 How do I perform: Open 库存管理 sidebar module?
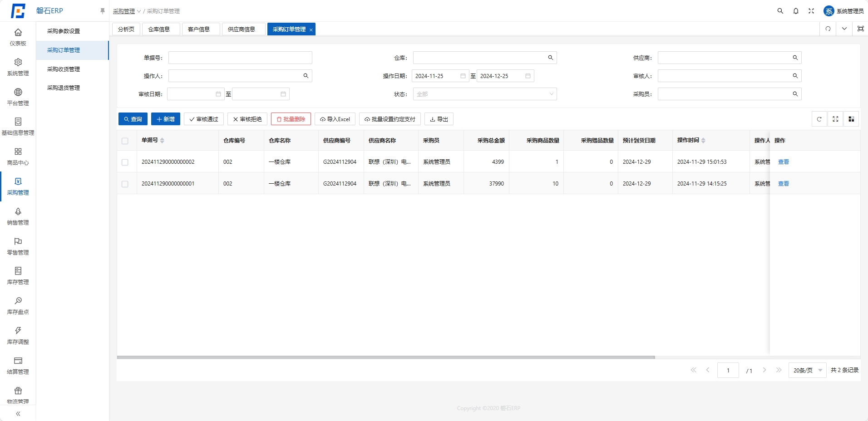tap(18, 276)
